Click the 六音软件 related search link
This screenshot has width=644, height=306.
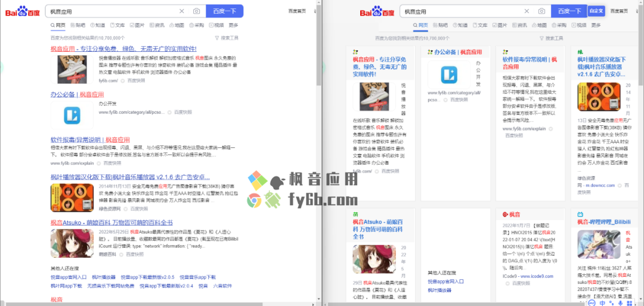223,286
